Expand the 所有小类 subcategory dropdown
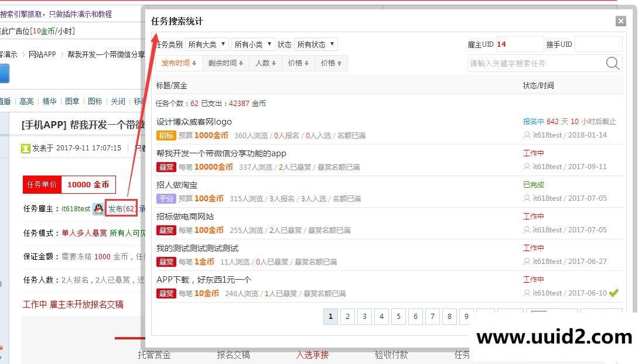642x364 pixels. [253, 44]
